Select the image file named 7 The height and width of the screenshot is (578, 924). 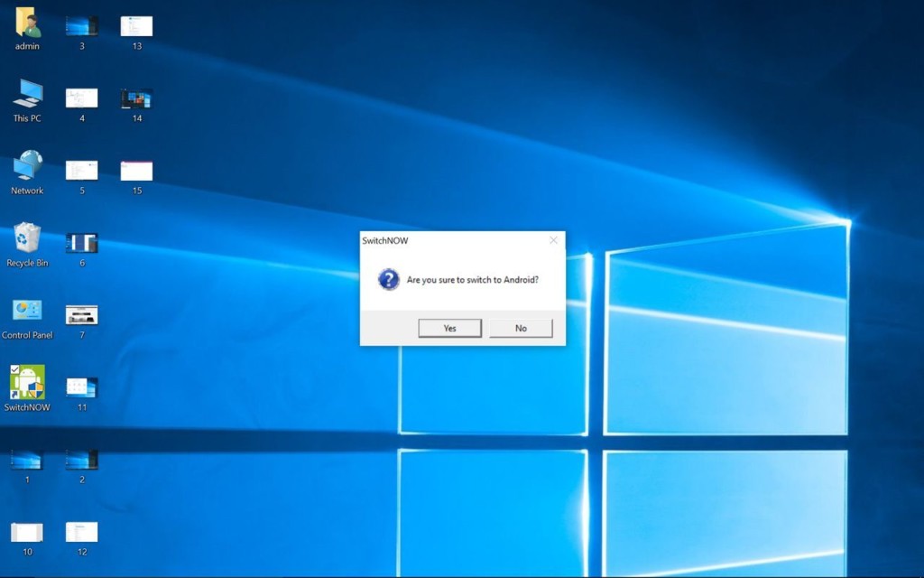pyautogui.click(x=82, y=315)
